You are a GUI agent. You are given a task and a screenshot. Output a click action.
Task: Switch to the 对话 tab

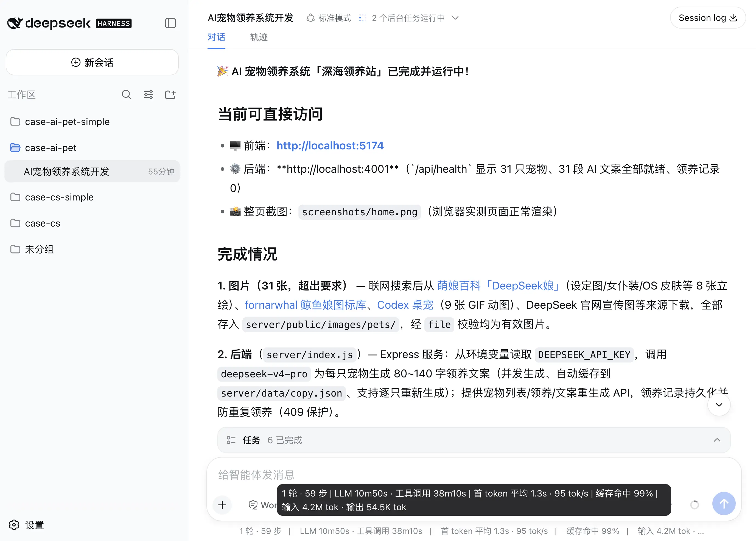(x=216, y=37)
